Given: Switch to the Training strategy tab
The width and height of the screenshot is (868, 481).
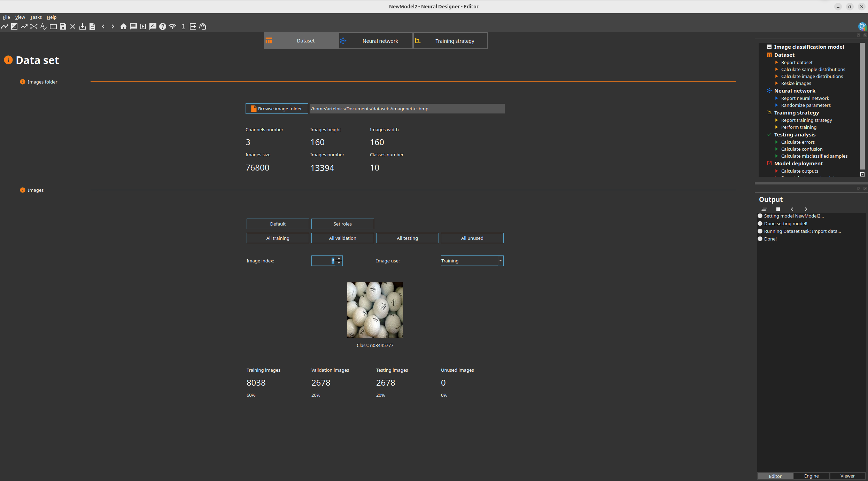Looking at the screenshot, I should 450,41.
